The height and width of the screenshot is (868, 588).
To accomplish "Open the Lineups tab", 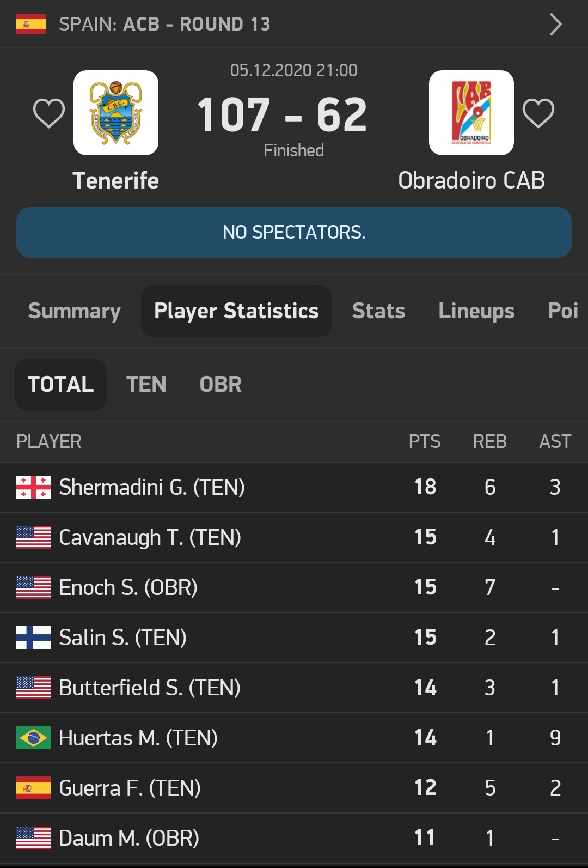I will [x=476, y=311].
